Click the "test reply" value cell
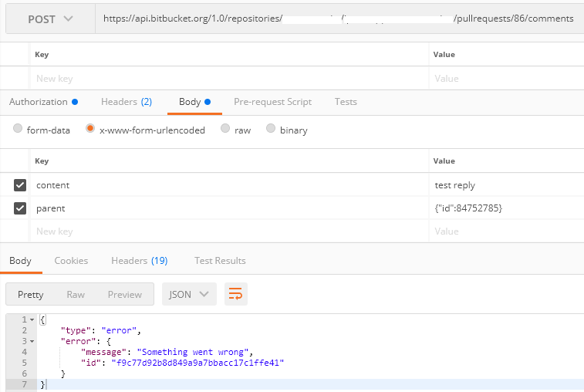Viewport: 584px width, 392px height. pyautogui.click(x=507, y=185)
